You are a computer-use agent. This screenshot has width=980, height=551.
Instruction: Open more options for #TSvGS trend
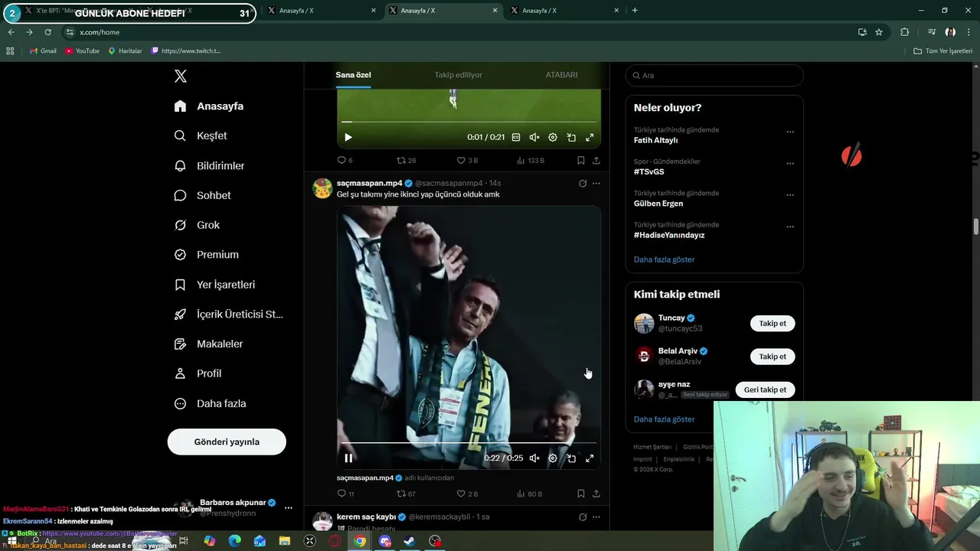[x=790, y=163]
